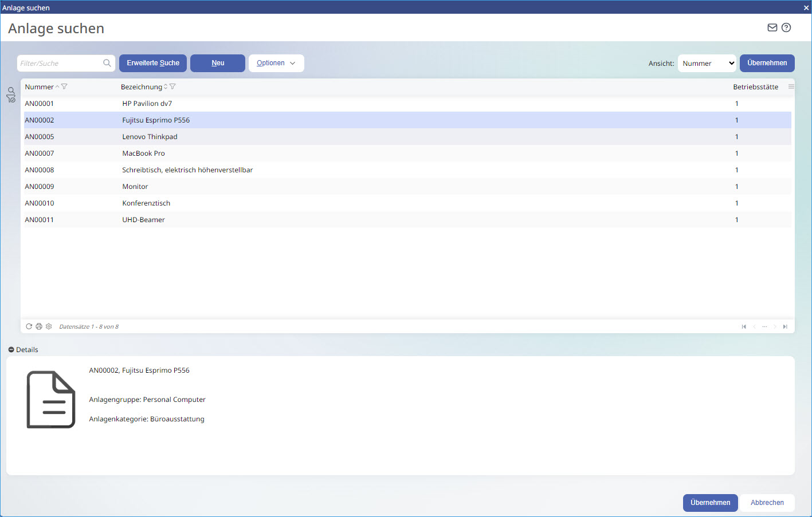Jump to last page of records
This screenshot has height=517, width=812.
(x=785, y=326)
